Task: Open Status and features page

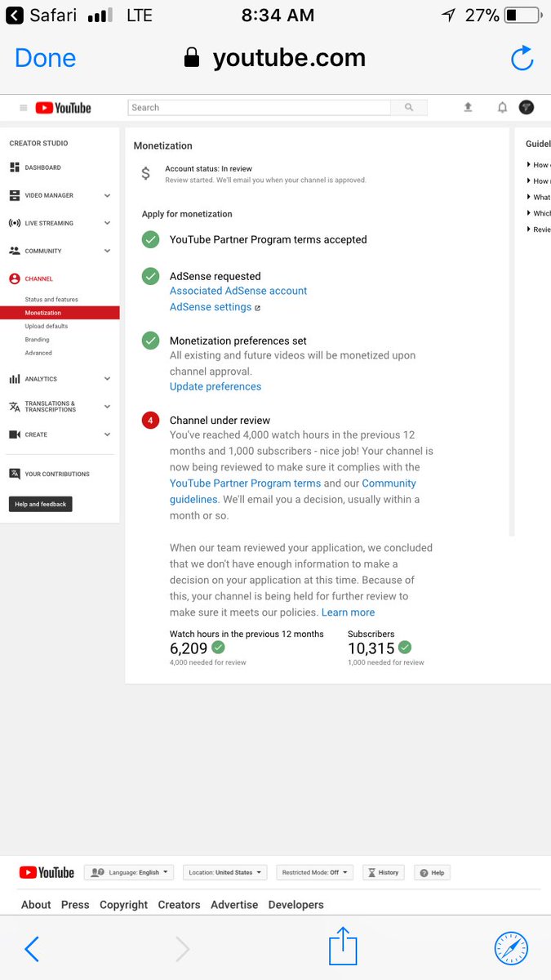Action: [51, 300]
